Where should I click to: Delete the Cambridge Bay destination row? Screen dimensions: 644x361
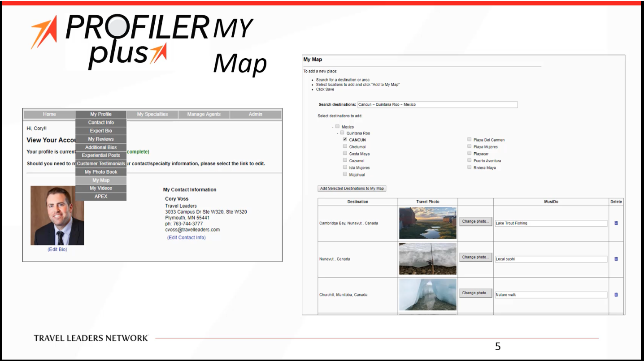(x=616, y=223)
